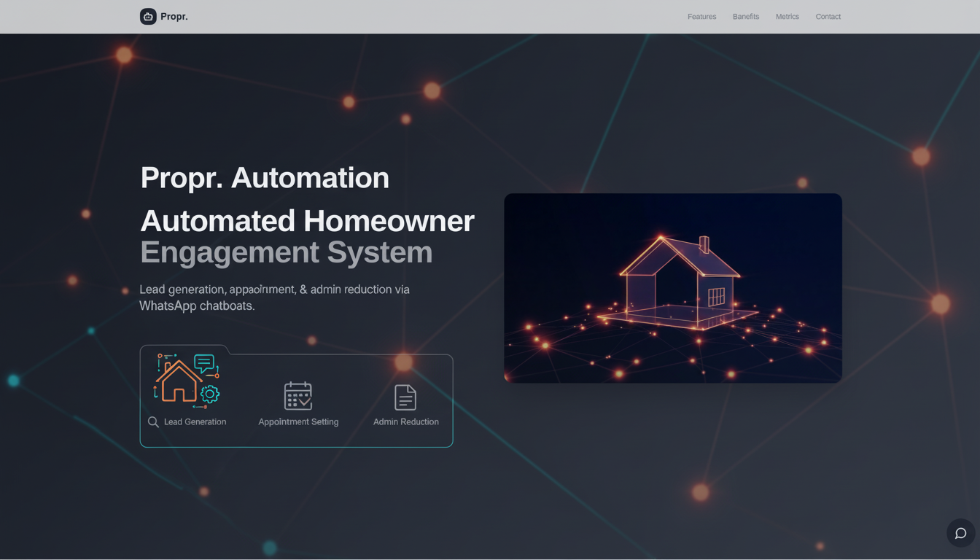This screenshot has width=980, height=560.
Task: Click the Propr. brand name in header
Action: (174, 16)
